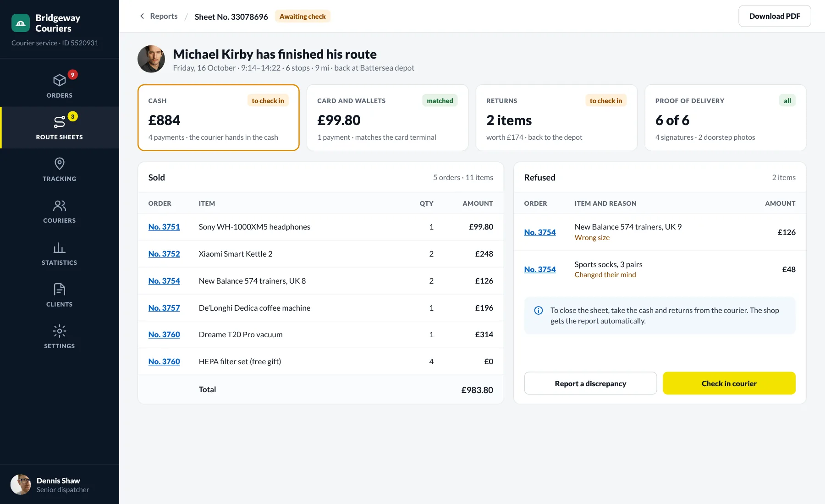Screen dimensions: 825x504
Task: Select the Returns 2 items card
Action: 556,118
